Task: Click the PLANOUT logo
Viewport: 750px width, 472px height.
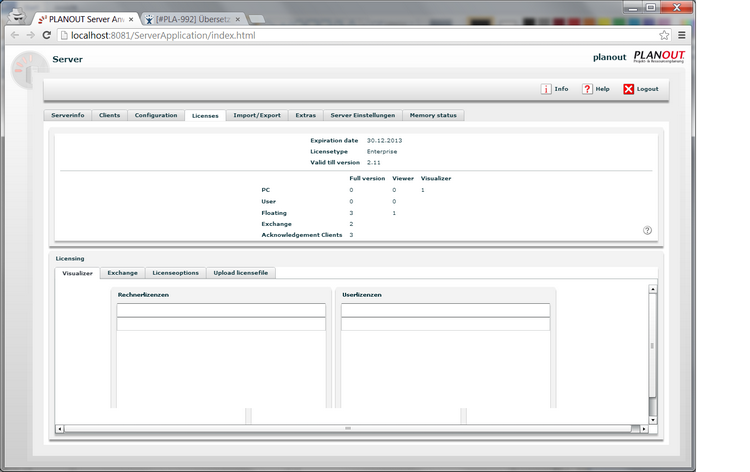Action: tap(659, 56)
